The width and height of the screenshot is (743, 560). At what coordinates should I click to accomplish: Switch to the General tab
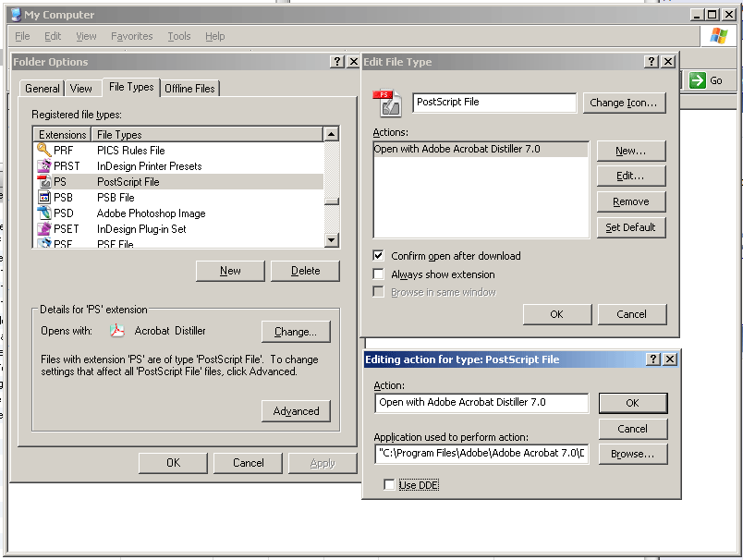coord(43,89)
